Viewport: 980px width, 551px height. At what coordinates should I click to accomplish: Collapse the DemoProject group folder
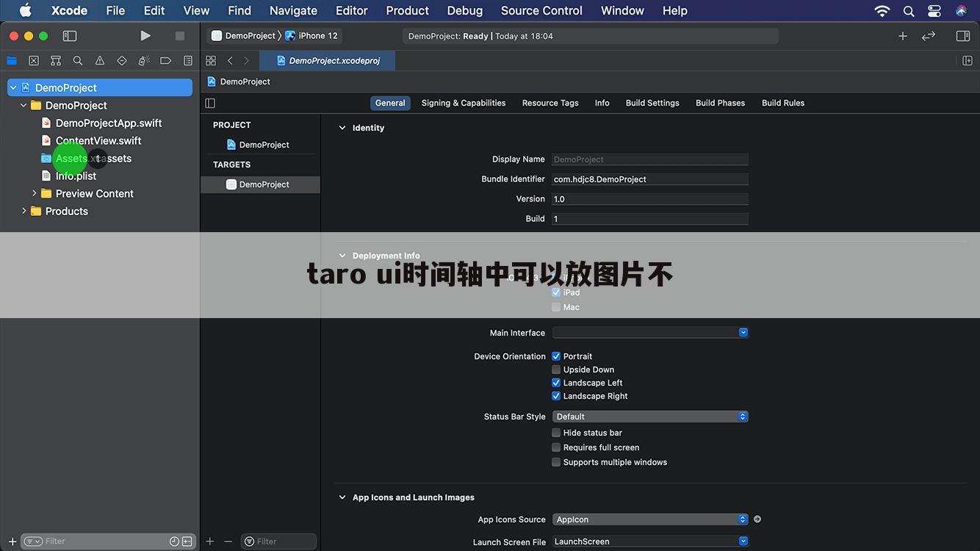point(24,105)
